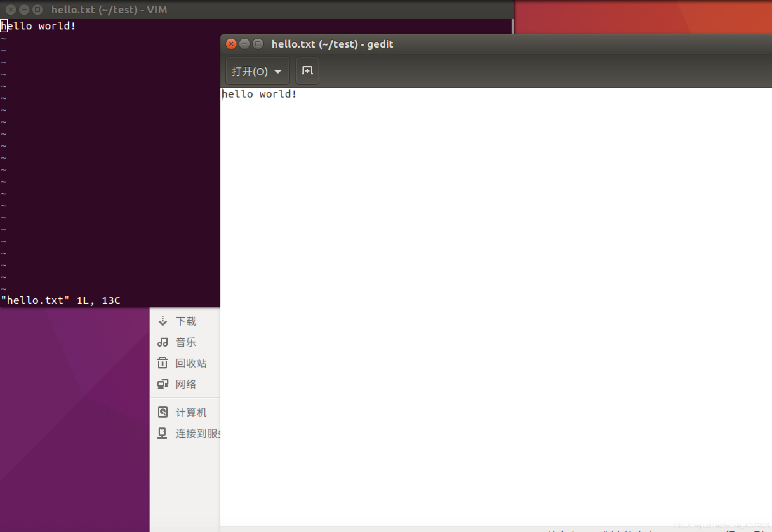Click the computer icon beside 计算机

coord(162,412)
